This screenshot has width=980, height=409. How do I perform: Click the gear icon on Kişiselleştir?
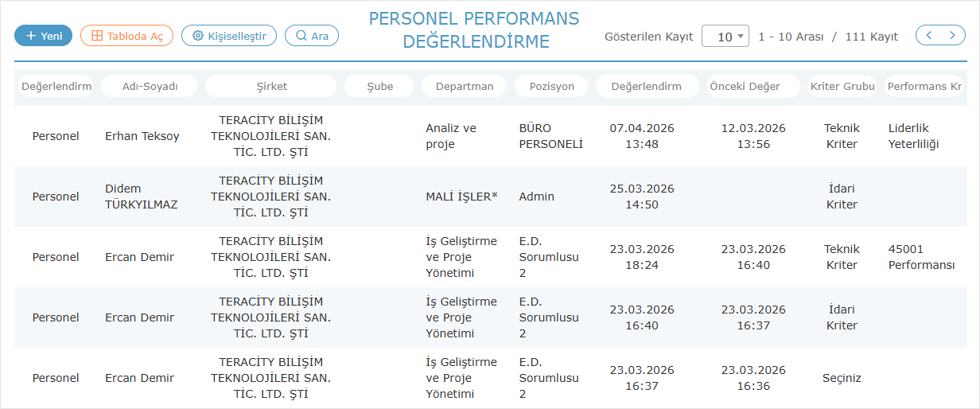point(197,36)
